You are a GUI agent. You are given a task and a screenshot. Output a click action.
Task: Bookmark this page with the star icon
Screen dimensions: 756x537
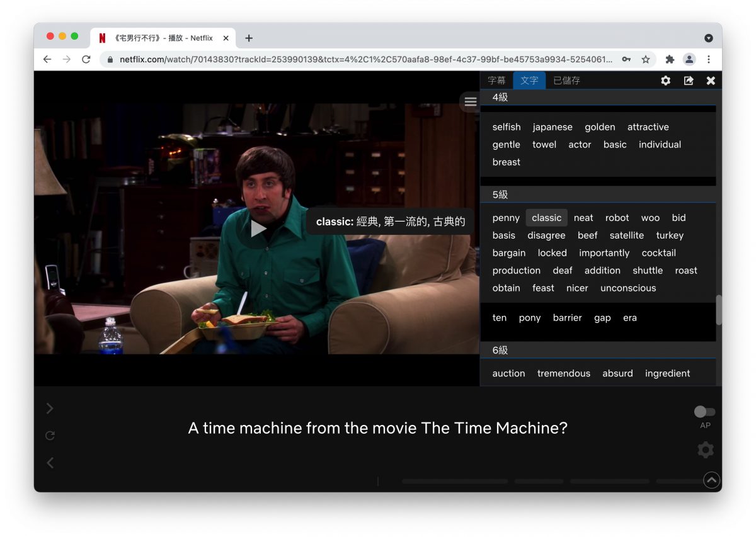click(646, 59)
